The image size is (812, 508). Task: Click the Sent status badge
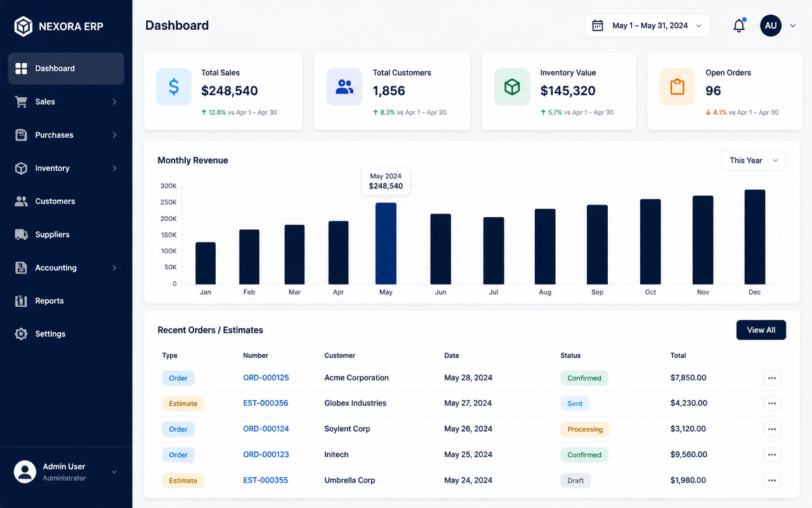pyautogui.click(x=575, y=403)
